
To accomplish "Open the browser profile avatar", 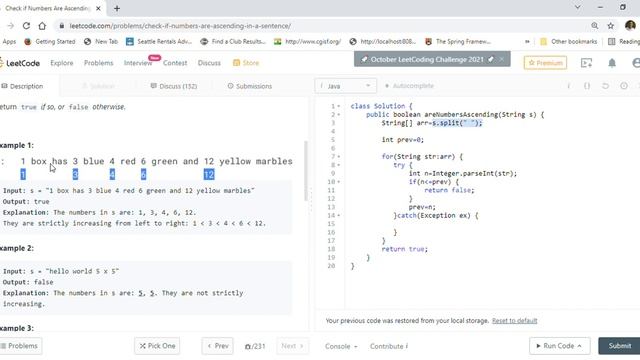I will (630, 26).
